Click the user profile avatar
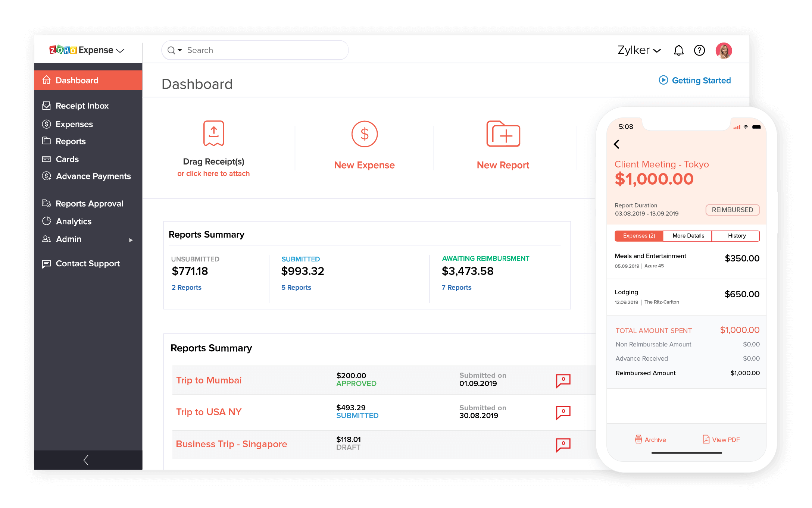 [724, 50]
